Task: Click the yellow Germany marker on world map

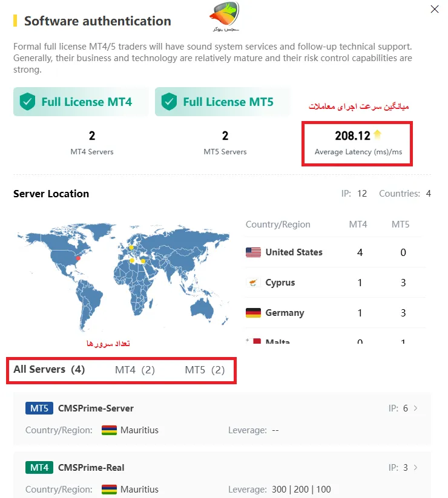Action: 131,247
